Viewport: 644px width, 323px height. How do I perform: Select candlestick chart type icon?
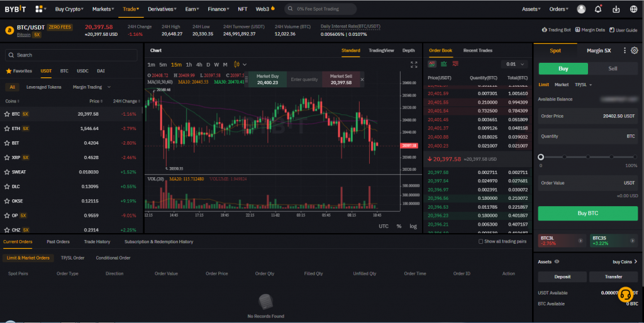click(x=236, y=65)
